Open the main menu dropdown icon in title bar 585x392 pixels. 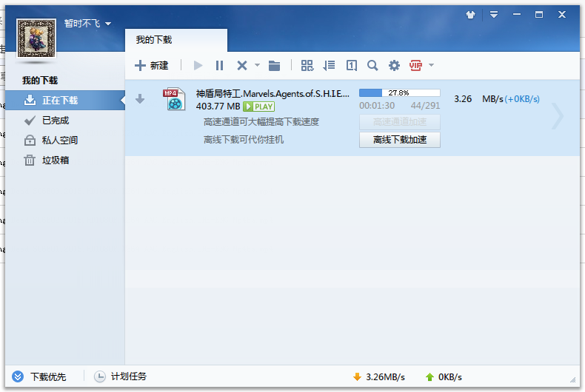pos(494,15)
